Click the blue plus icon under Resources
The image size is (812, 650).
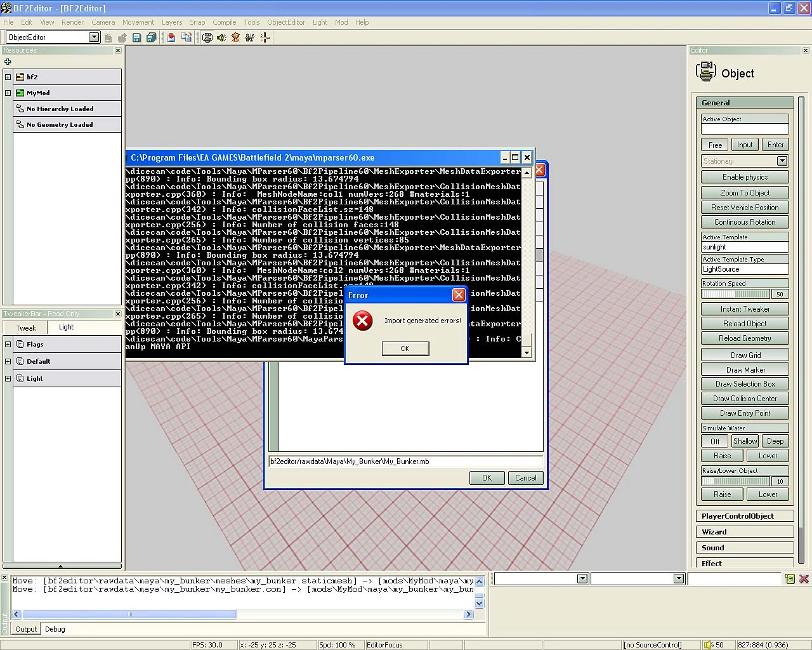point(8,62)
